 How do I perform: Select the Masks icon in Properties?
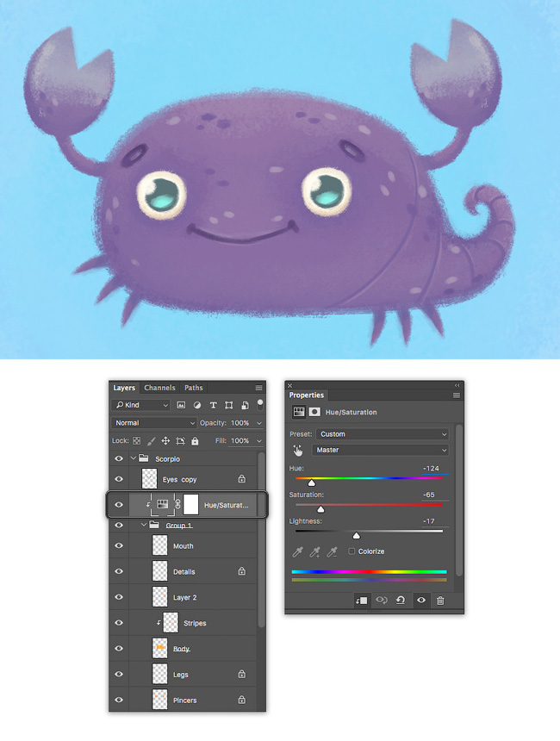point(314,412)
